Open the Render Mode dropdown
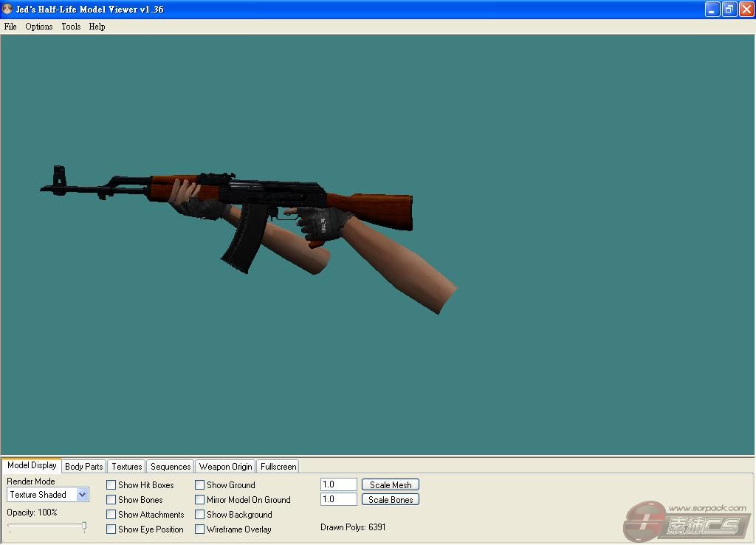756x545 pixels. coord(82,495)
